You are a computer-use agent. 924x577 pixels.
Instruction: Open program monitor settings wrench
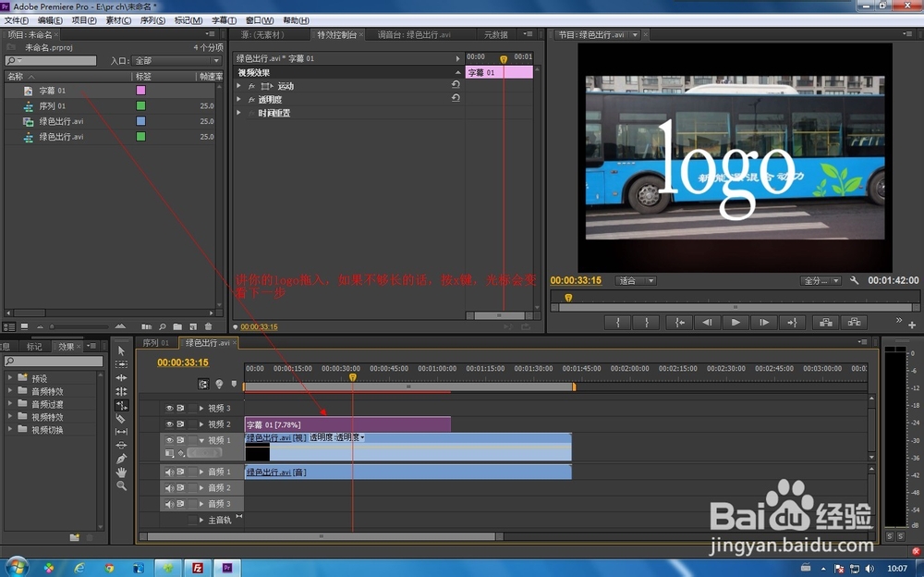(x=854, y=280)
